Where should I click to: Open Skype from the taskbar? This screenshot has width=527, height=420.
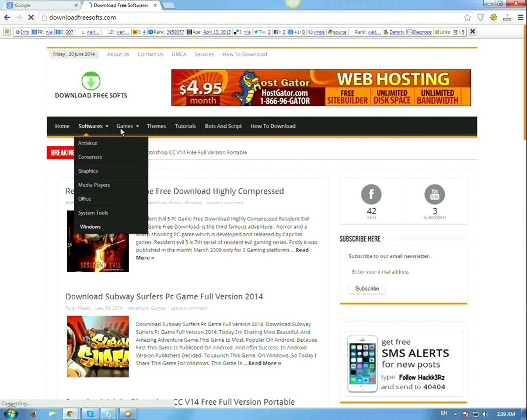tap(90, 414)
